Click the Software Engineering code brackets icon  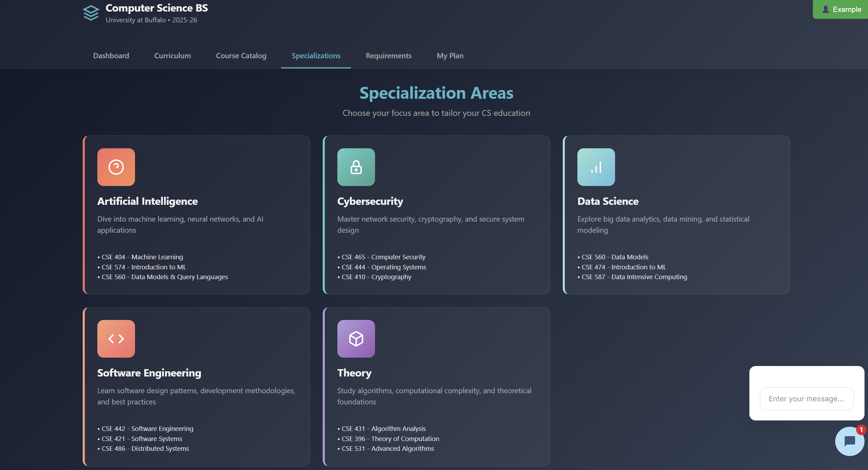(116, 339)
